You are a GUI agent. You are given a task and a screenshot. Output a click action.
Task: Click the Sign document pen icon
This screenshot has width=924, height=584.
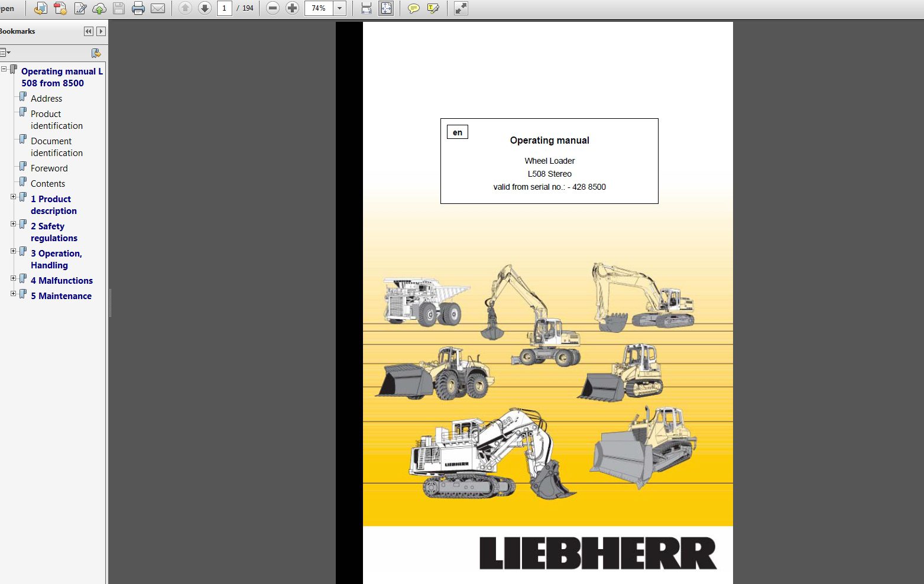point(80,8)
